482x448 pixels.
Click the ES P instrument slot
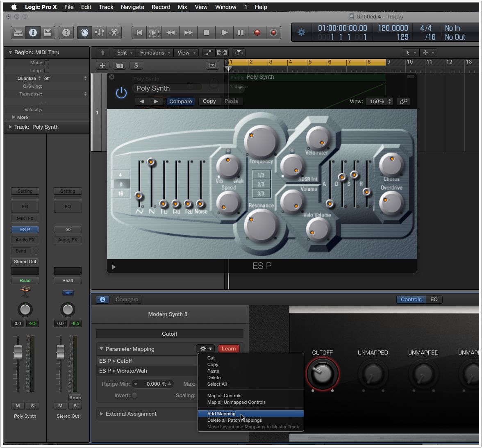[x=25, y=230]
